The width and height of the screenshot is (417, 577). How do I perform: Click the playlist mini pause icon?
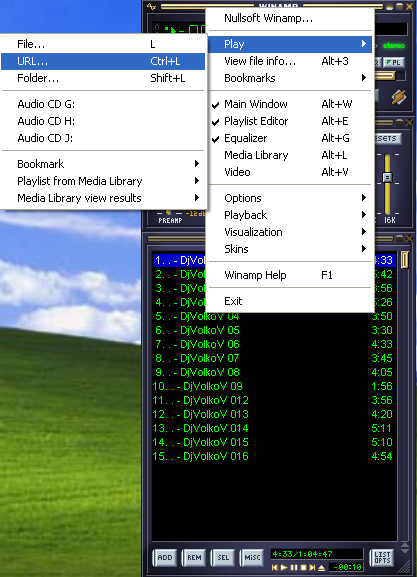coord(294,567)
